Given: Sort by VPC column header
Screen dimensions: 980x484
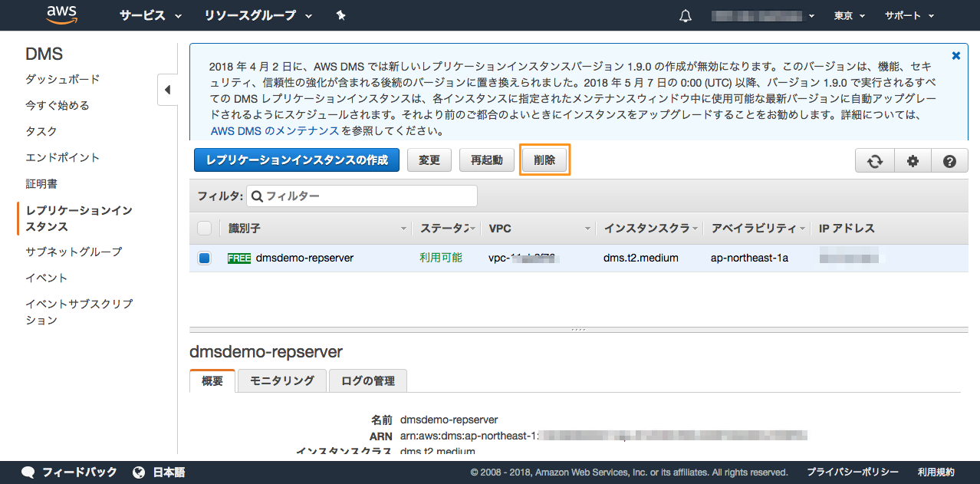Looking at the screenshot, I should point(538,228).
